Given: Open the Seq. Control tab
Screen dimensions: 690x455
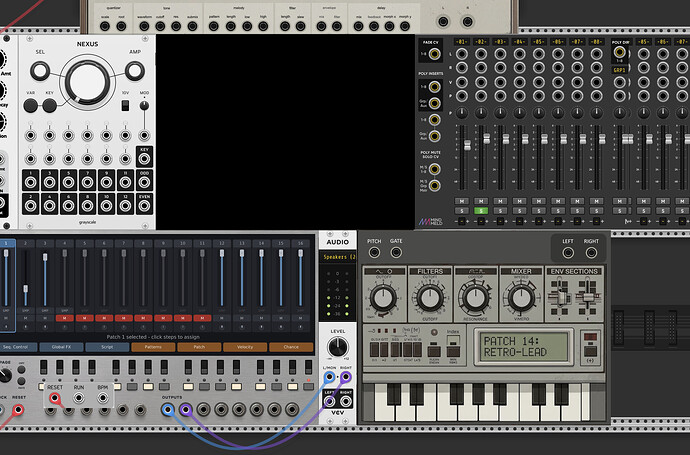Looking at the screenshot, I should (x=15, y=347).
